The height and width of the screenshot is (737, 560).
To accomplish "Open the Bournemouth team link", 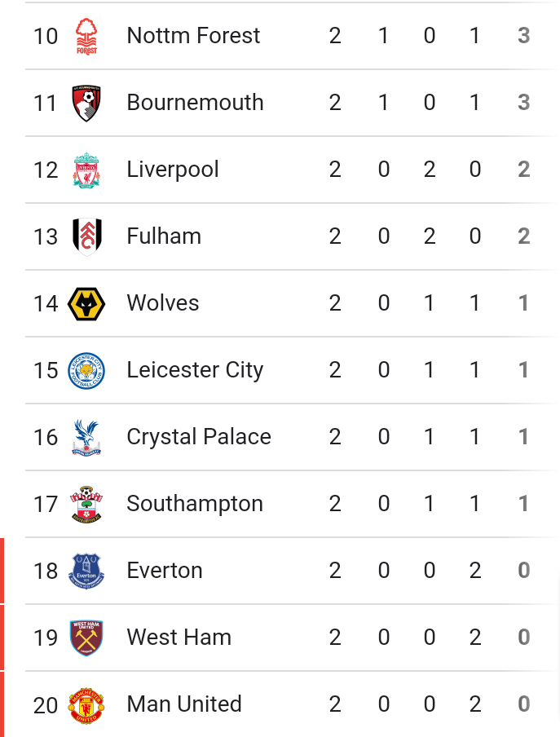I will click(195, 103).
